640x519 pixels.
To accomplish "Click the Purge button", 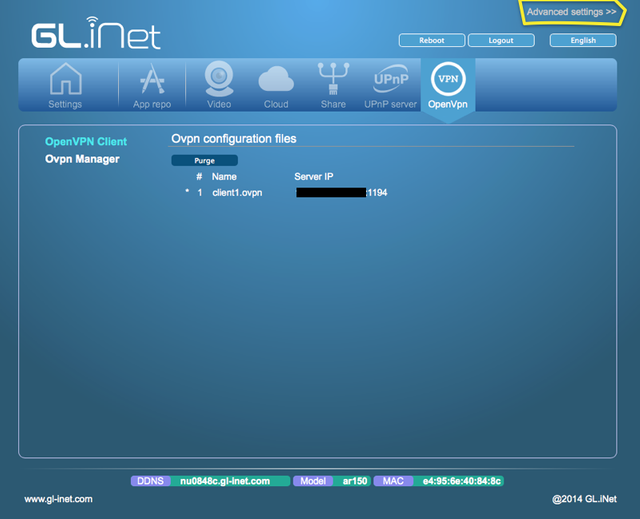I will 204,160.
